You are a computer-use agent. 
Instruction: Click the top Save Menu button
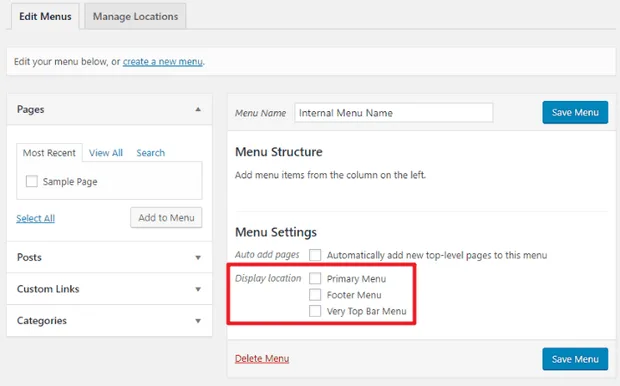click(x=575, y=112)
